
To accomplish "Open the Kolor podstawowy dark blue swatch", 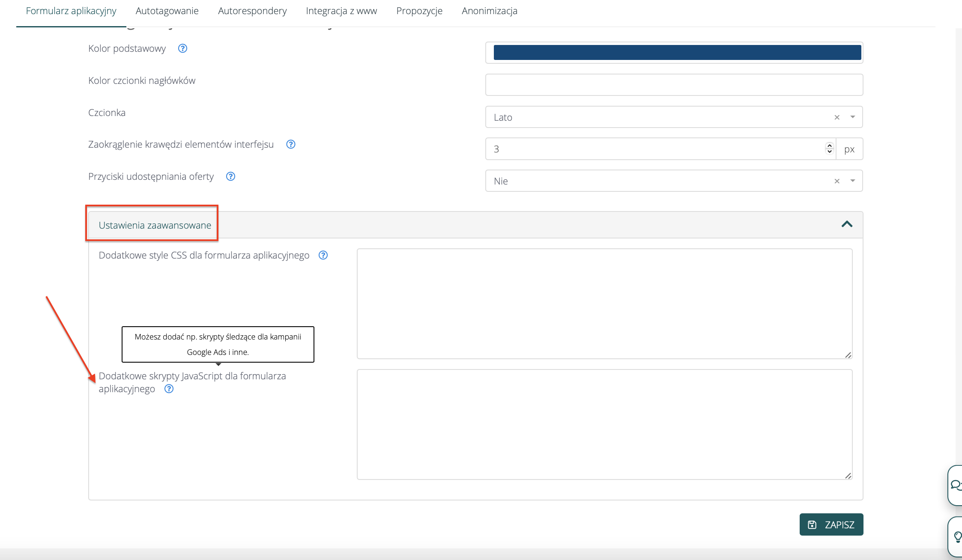I will [x=677, y=53].
